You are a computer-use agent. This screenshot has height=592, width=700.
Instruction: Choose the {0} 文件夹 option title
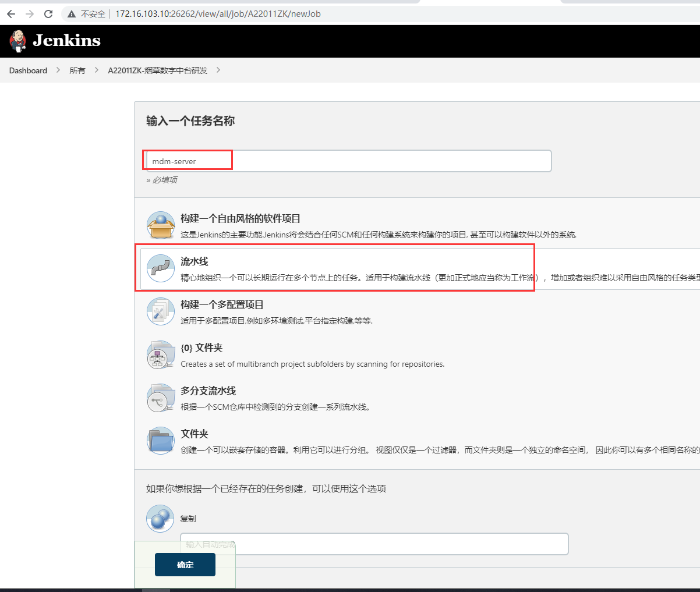coord(202,348)
